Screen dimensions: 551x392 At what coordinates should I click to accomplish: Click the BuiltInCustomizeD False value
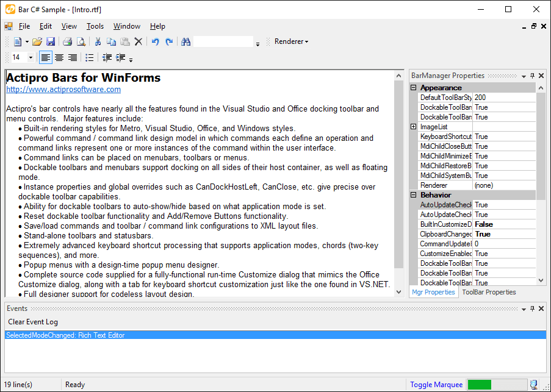tap(505, 224)
